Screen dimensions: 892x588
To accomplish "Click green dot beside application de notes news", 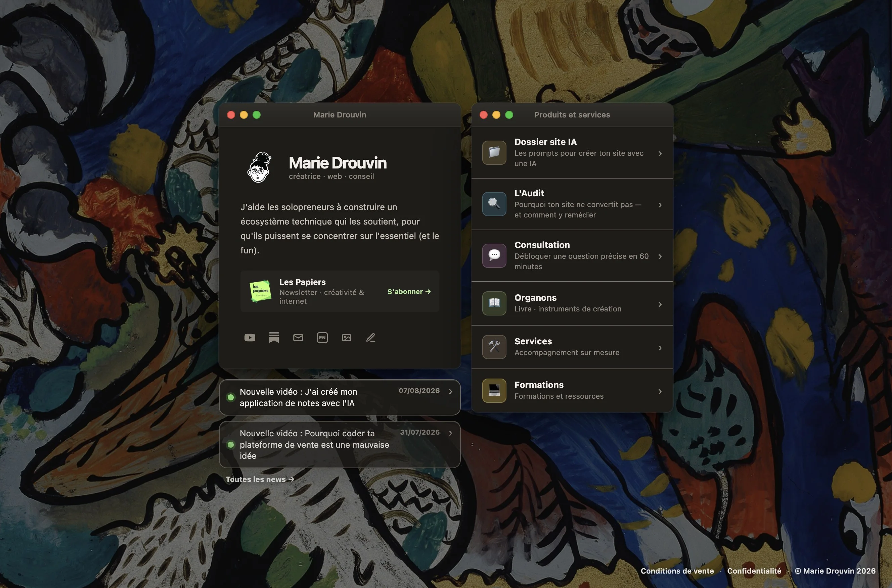I will [231, 397].
